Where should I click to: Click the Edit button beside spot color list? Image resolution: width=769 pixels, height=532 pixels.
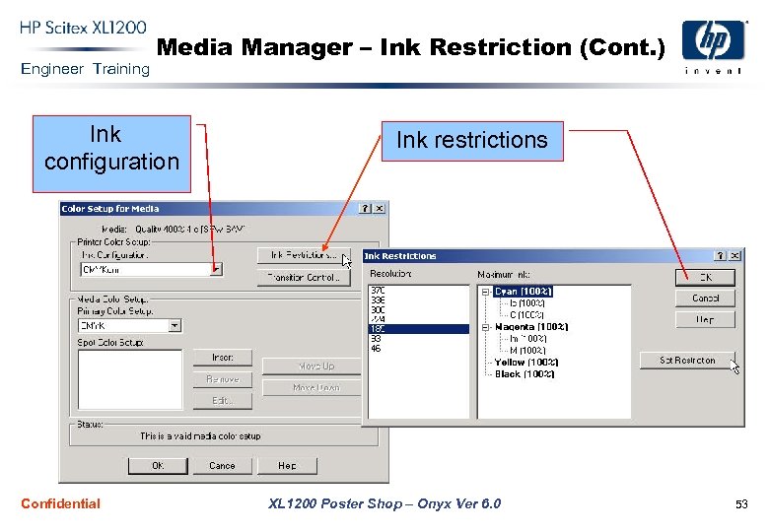[x=223, y=401]
